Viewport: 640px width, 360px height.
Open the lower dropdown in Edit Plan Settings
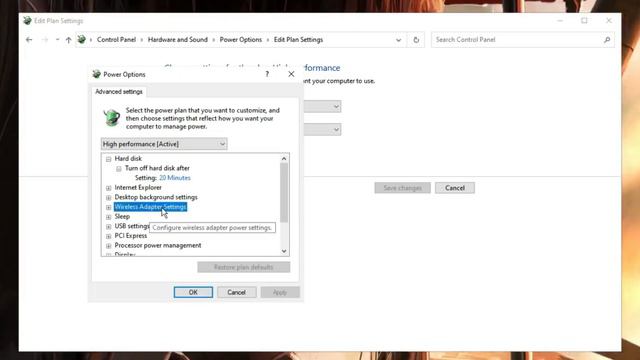pyautogui.click(x=322, y=129)
